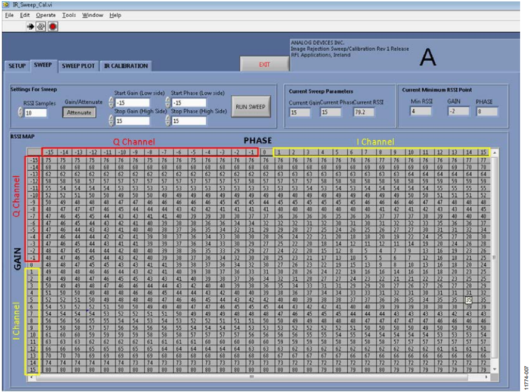The width and height of the screenshot is (532, 392).
Task: Open the Tools menu
Action: tap(69, 15)
